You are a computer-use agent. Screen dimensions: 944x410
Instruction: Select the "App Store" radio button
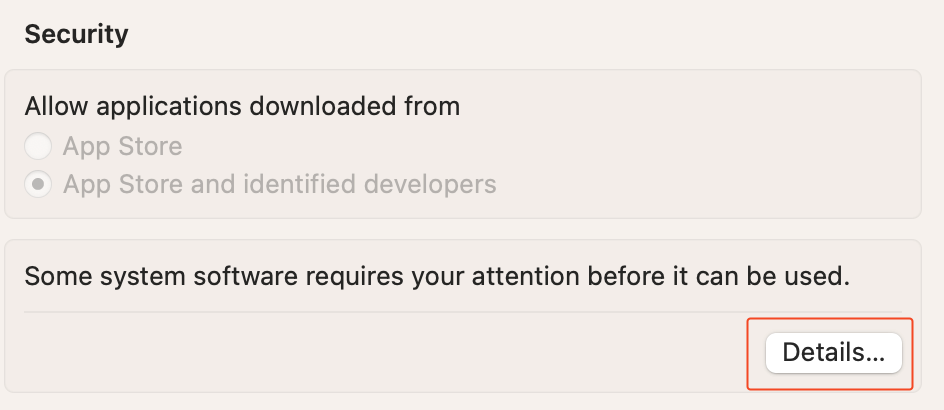point(38,147)
